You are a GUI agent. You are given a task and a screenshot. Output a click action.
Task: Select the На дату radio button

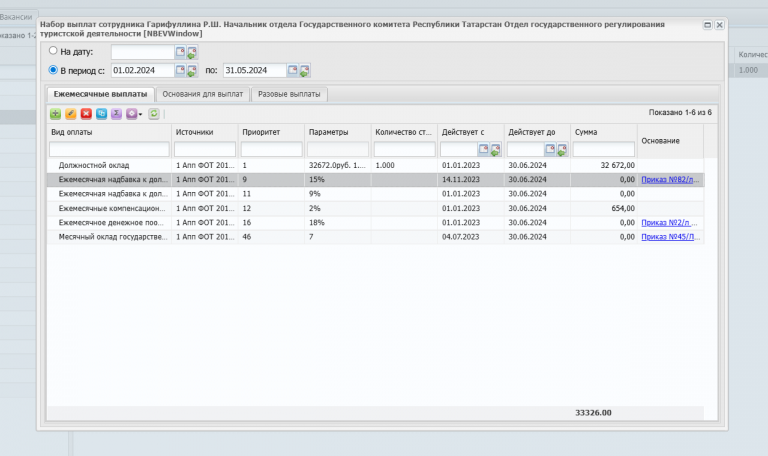tap(53, 50)
